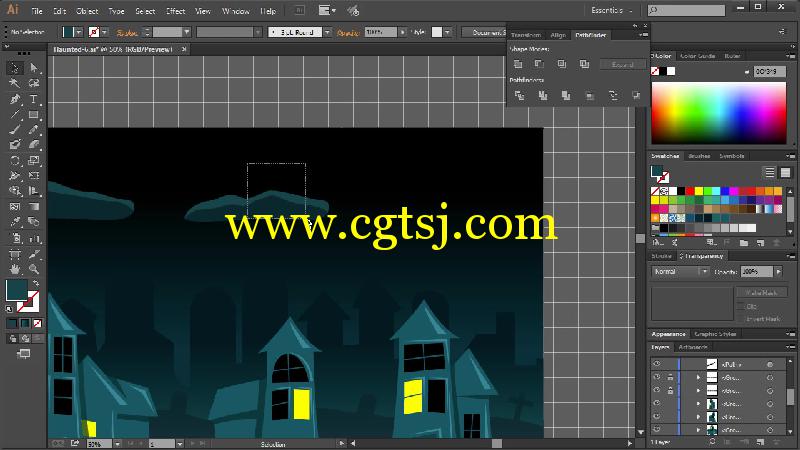The width and height of the screenshot is (800, 450).
Task: Choose the Rotate tool
Action: pos(15,161)
